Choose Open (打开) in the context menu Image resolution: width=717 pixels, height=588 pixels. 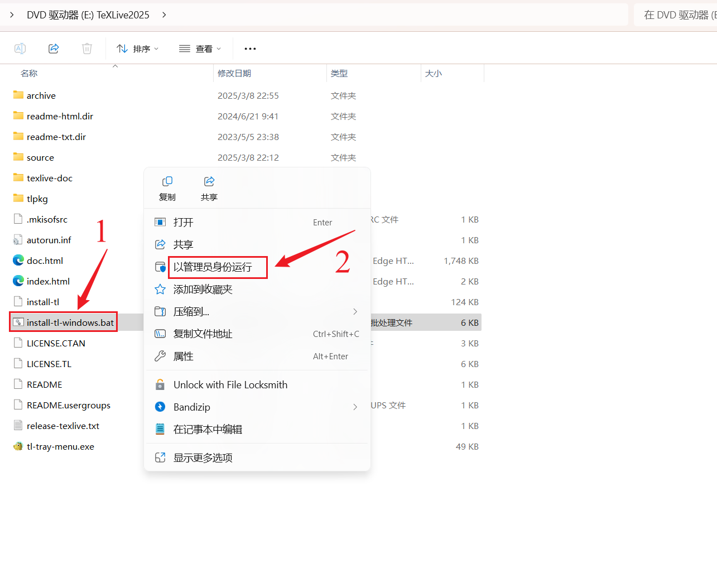(257, 222)
